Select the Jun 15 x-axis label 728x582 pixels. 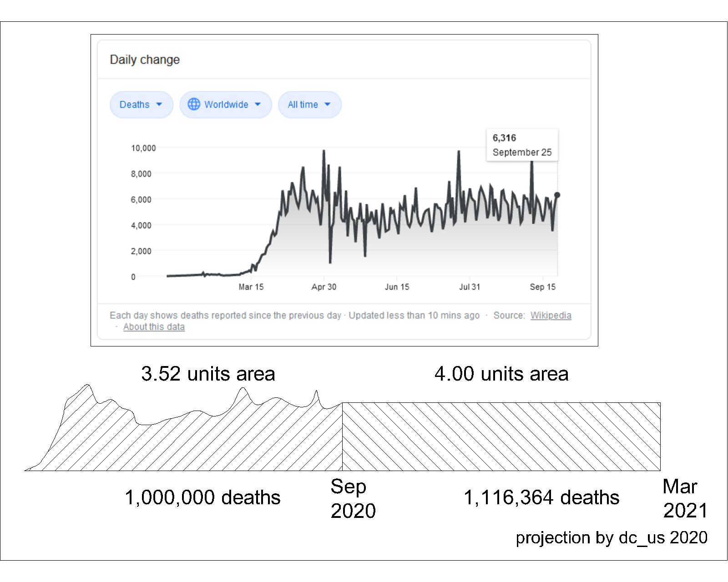point(397,287)
